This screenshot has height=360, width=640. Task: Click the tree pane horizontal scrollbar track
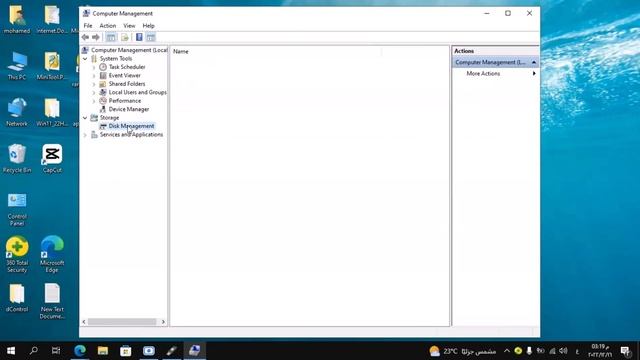pyautogui.click(x=122, y=322)
